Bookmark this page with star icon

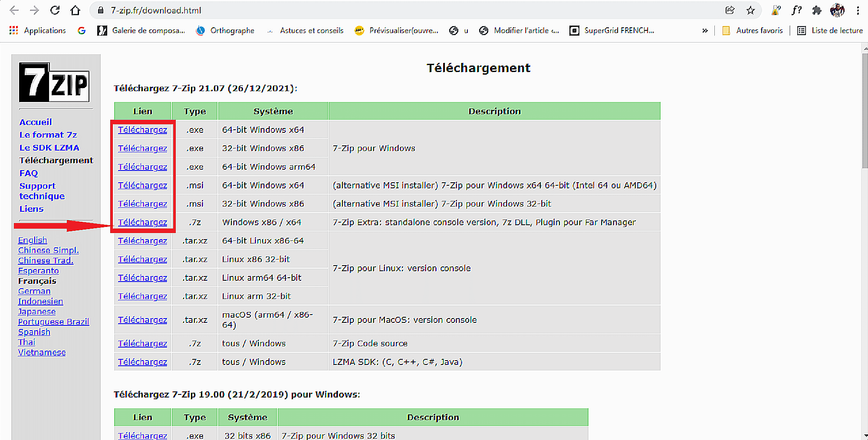coord(750,10)
